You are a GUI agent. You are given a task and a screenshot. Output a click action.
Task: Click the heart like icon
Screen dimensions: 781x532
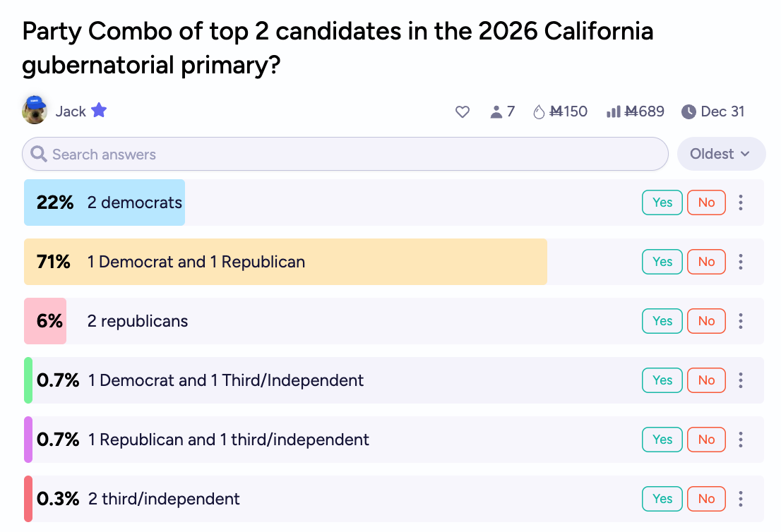coord(463,111)
